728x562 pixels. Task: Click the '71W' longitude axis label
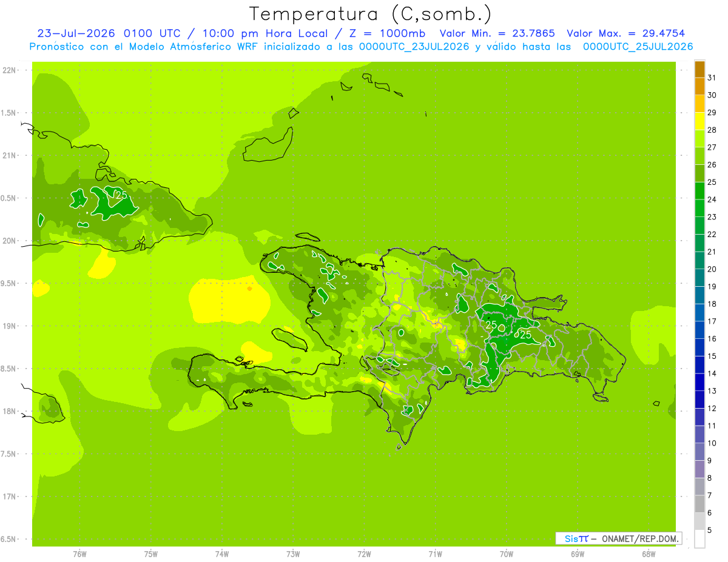point(435,554)
